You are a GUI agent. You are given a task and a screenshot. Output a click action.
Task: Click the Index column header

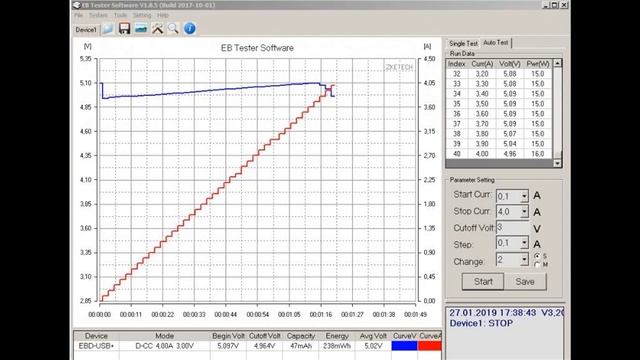point(456,64)
